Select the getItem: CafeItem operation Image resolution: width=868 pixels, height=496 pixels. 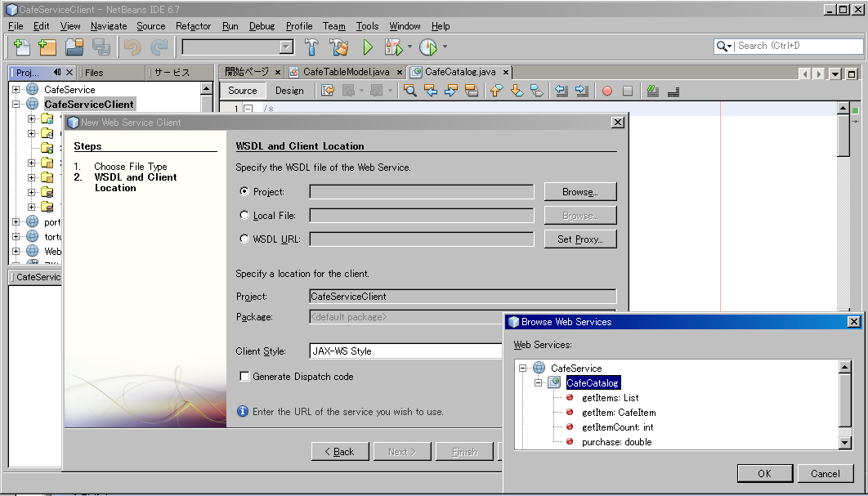[x=619, y=413]
